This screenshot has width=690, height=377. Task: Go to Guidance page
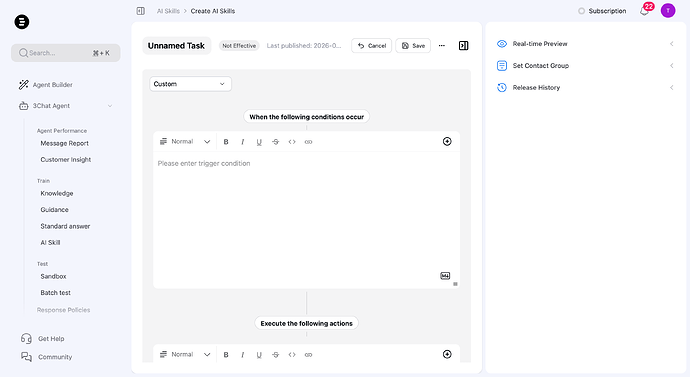coord(55,210)
